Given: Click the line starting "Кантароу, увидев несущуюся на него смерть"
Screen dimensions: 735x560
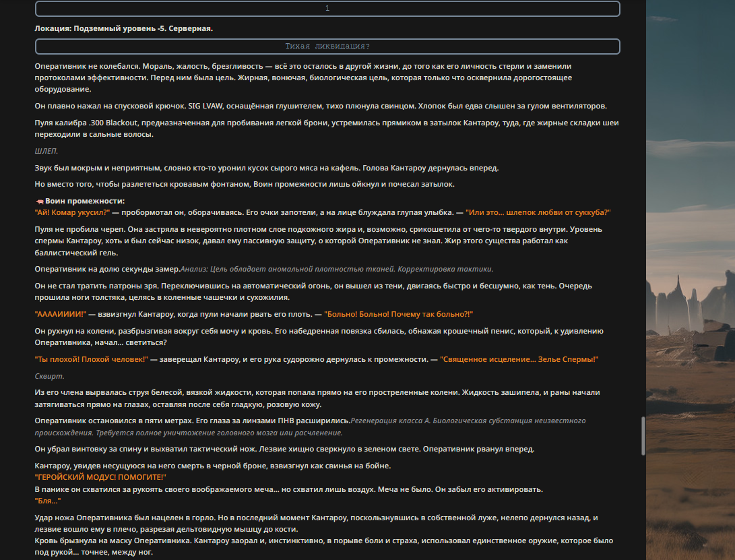Looking at the screenshot, I should pos(213,466).
